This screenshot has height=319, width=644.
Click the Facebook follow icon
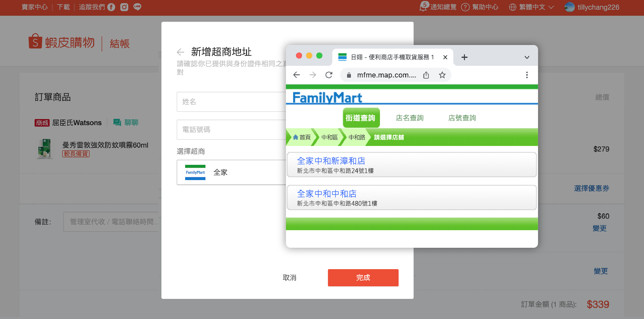click(111, 7)
